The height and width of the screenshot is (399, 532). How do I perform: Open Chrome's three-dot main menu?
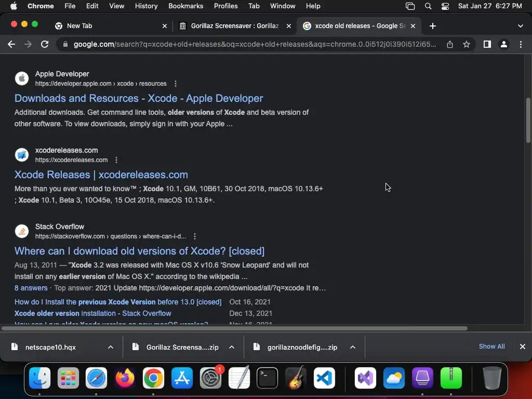(x=521, y=45)
